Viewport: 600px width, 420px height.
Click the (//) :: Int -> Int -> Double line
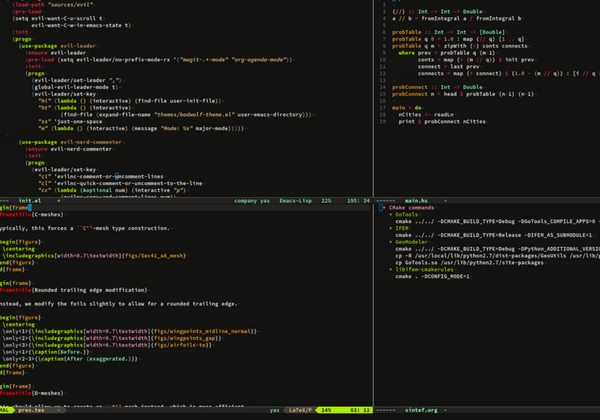click(x=437, y=11)
